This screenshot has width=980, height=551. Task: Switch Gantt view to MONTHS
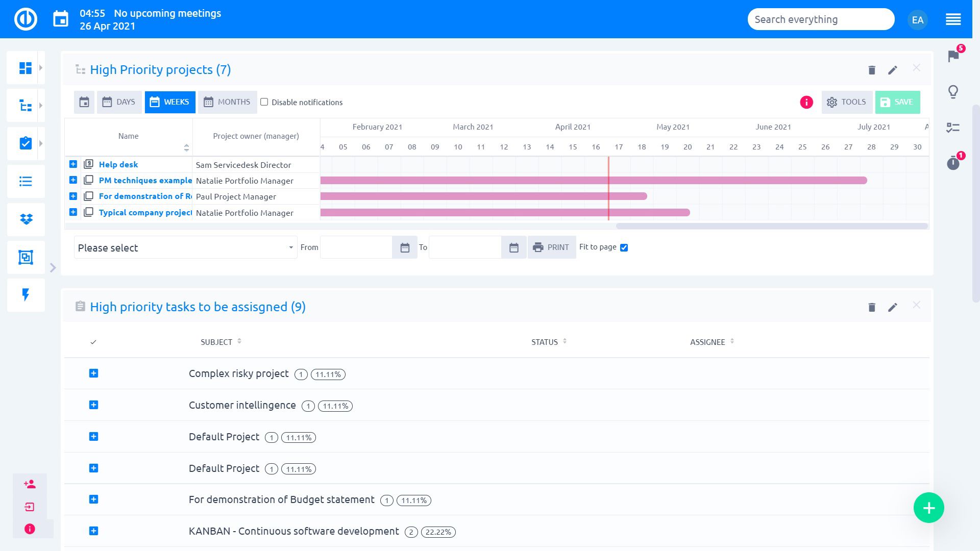[x=227, y=102]
